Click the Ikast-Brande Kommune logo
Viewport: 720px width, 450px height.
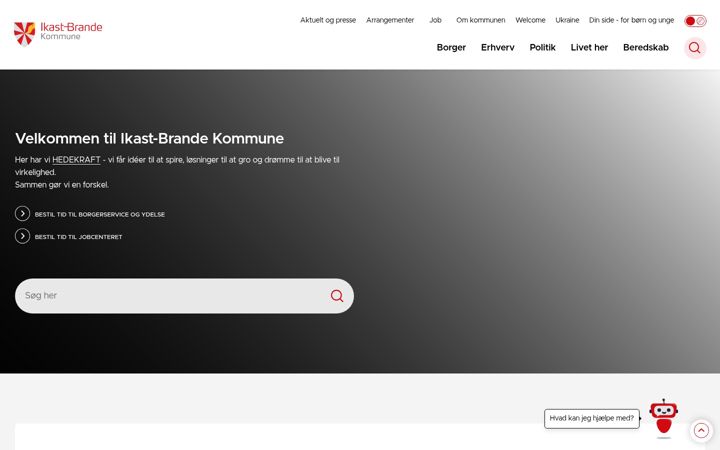[x=58, y=33]
